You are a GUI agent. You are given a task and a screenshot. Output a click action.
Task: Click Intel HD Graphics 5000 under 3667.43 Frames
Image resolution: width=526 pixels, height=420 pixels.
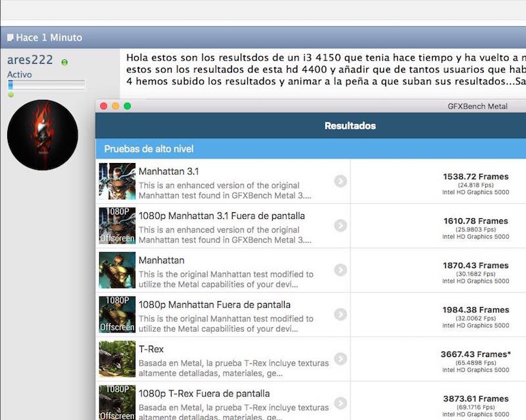[x=475, y=370]
